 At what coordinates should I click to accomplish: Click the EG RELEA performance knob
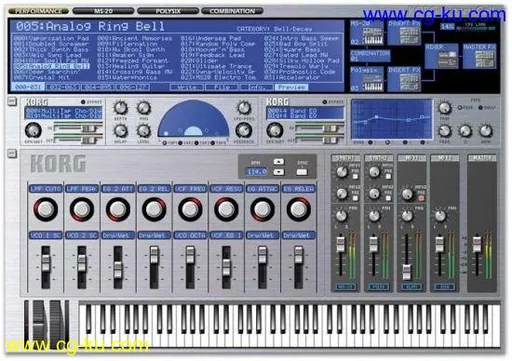point(298,209)
